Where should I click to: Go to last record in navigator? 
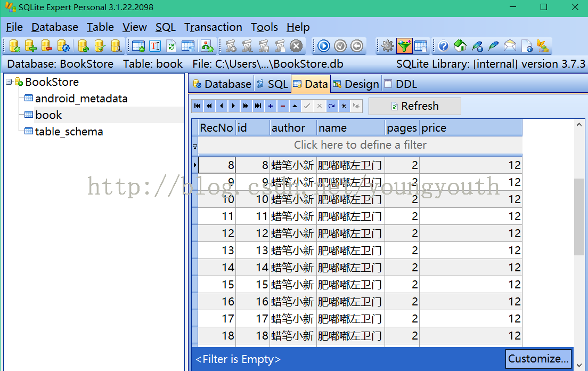coord(258,106)
